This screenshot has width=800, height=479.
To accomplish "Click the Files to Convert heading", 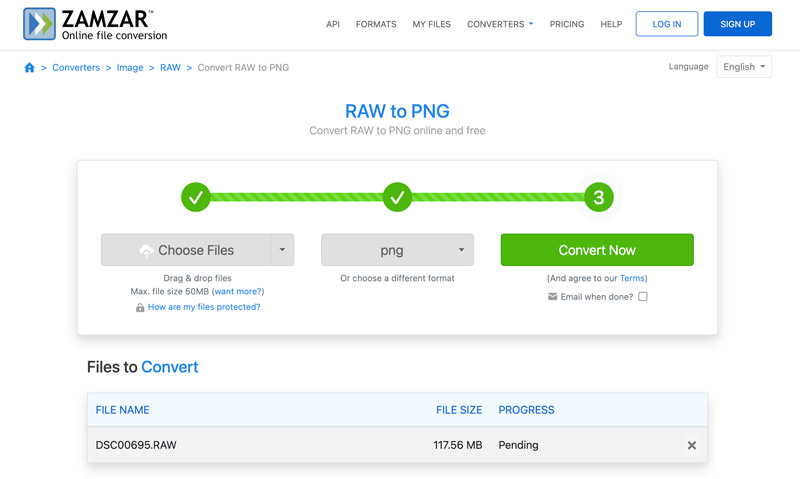I will point(142,367).
